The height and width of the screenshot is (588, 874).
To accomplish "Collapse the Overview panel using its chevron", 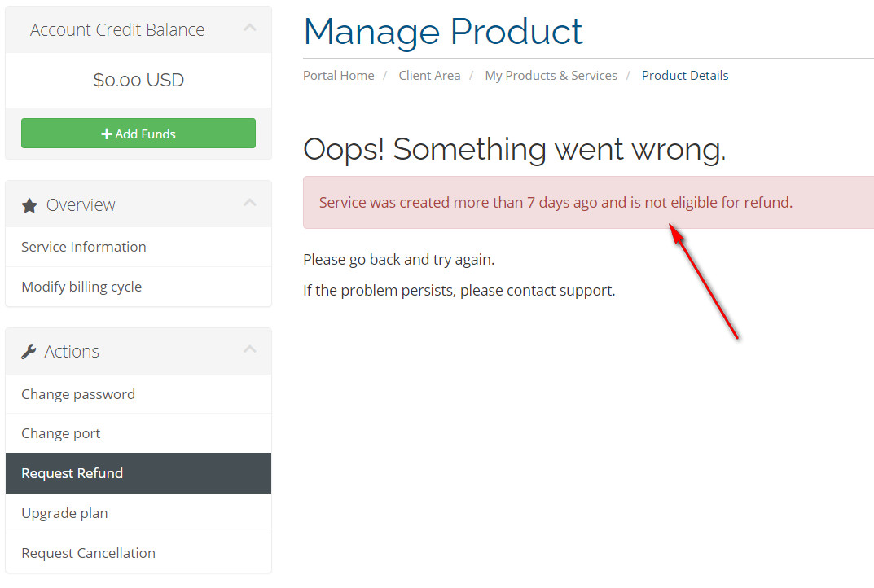I will click(x=250, y=203).
